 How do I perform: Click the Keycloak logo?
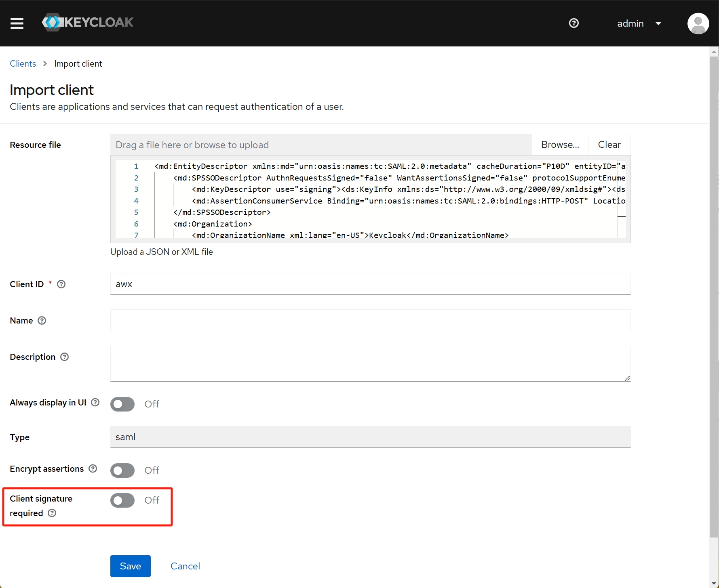click(88, 23)
